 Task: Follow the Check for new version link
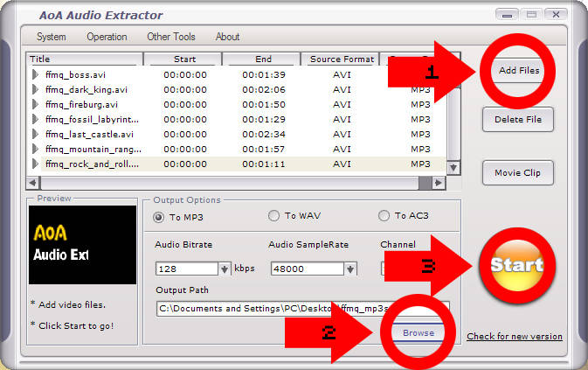point(515,336)
